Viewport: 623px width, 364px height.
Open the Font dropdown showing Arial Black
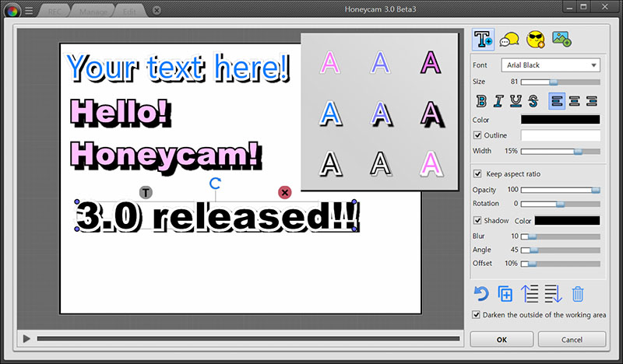point(551,65)
